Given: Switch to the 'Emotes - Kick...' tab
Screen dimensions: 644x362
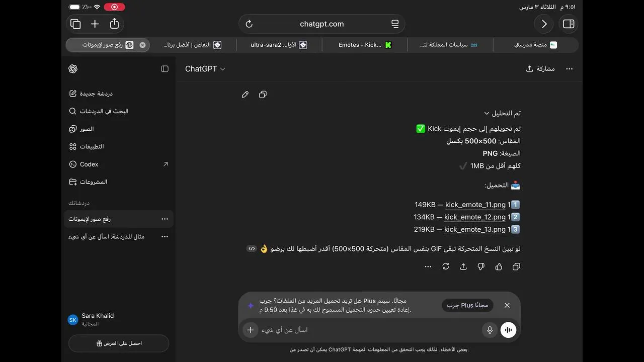Looking at the screenshot, I should tap(365, 45).
